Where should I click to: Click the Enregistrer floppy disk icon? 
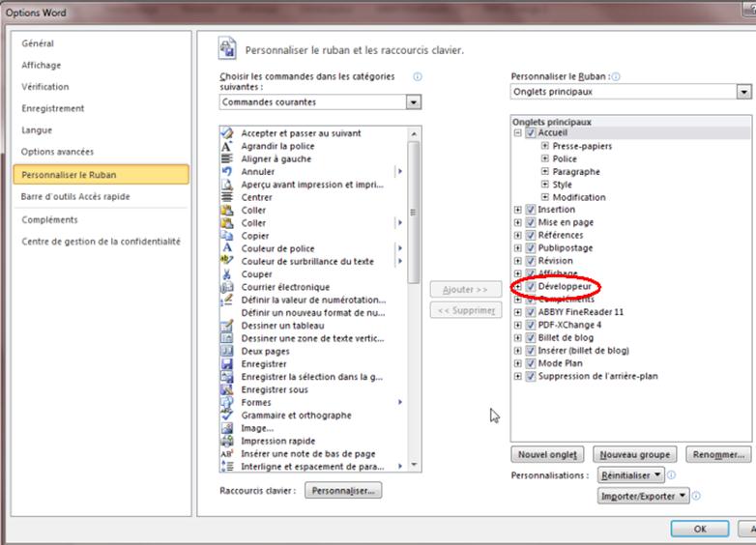pos(227,364)
